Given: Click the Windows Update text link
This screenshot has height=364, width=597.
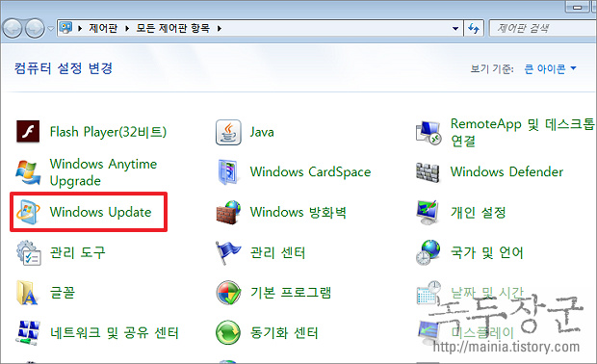Looking at the screenshot, I should pyautogui.click(x=100, y=212).
